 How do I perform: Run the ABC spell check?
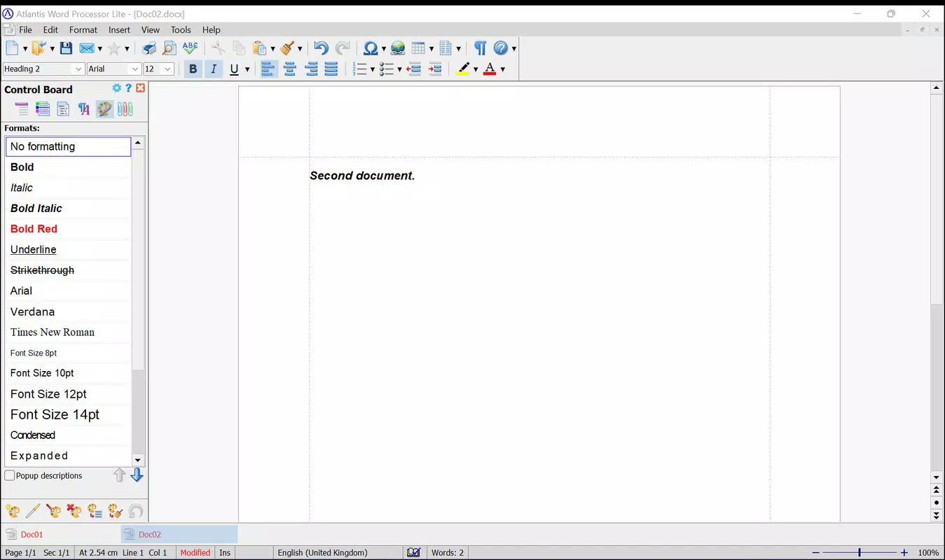point(190,48)
